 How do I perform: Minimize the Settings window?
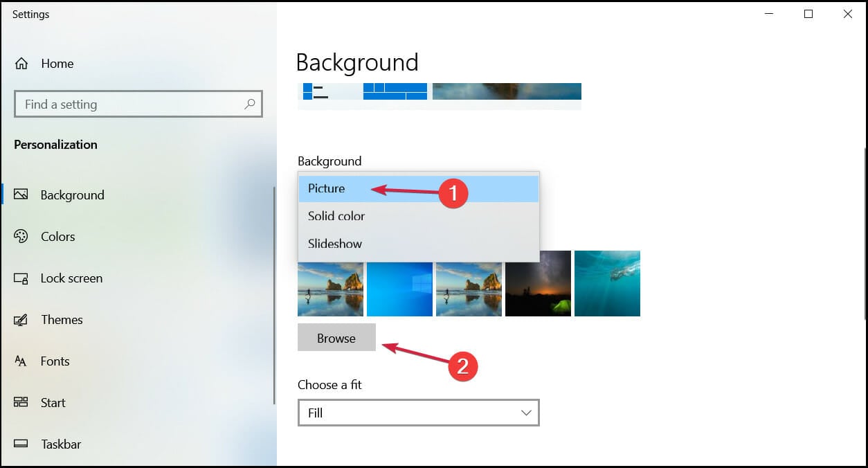[768, 14]
